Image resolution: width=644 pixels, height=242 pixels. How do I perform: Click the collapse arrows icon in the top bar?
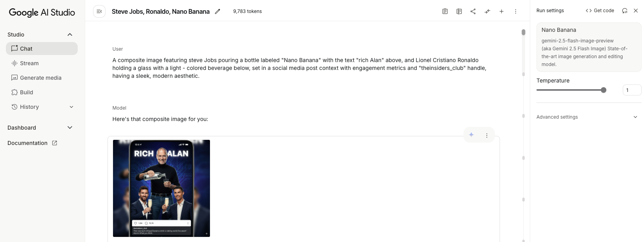coord(487,11)
